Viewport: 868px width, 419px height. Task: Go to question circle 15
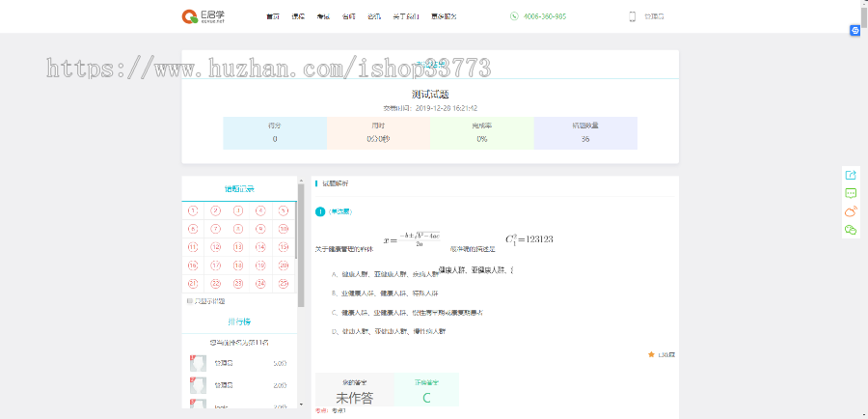(284, 247)
